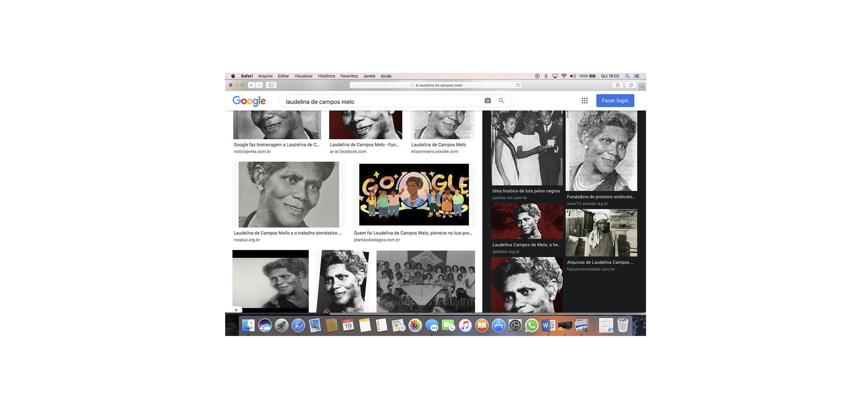This screenshot has height=407, width=868.
Task: Open Notification Center in menu bar
Action: coord(637,76)
